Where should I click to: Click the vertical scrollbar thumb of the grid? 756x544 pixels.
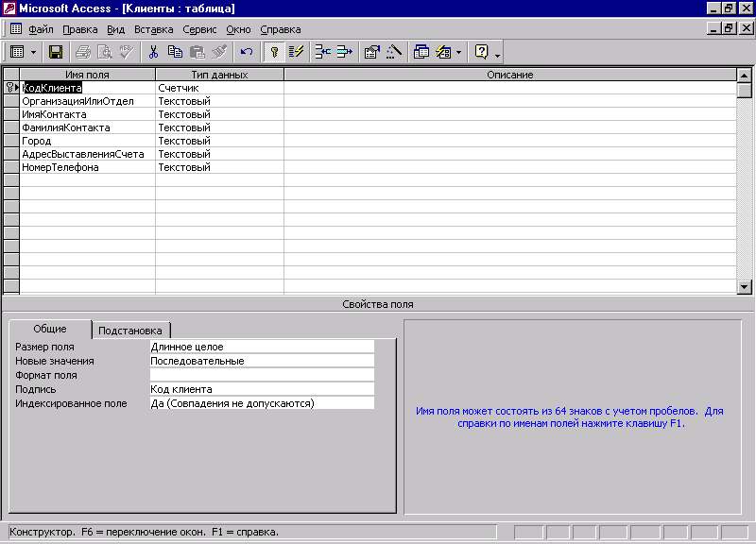745,90
